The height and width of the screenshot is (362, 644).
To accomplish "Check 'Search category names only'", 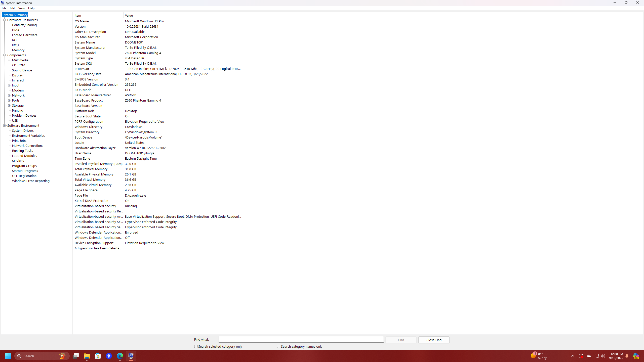I will [278, 346].
